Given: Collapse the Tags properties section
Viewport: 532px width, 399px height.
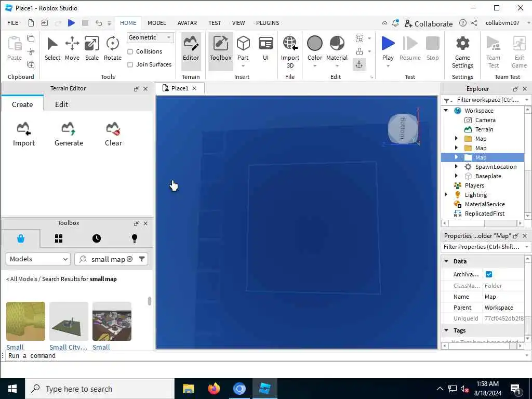Looking at the screenshot, I should 446,330.
